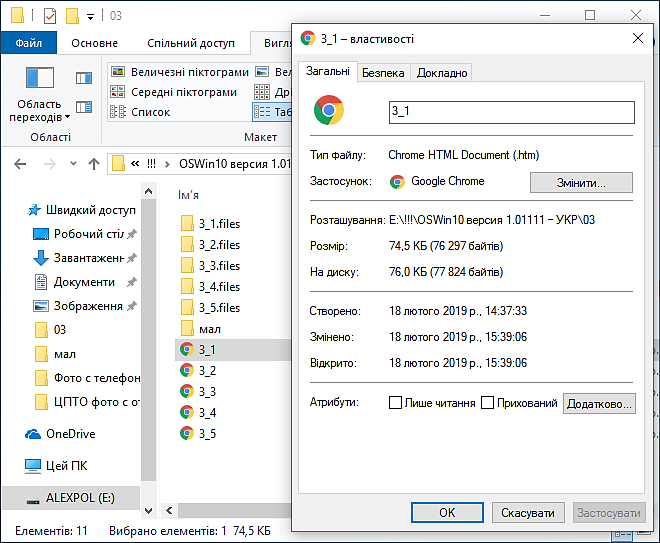Click the Скасувати button
This screenshot has width=660, height=543.
[x=528, y=512]
